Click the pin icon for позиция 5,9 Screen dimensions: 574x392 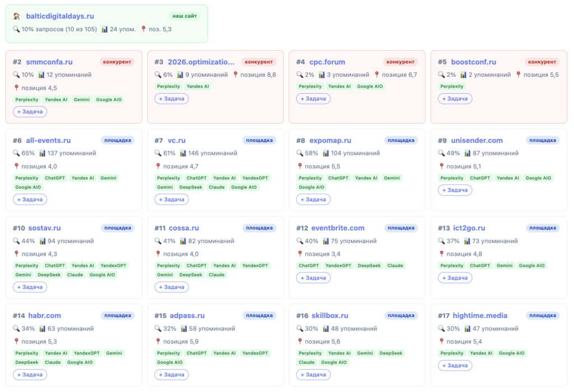pyautogui.click(x=158, y=341)
